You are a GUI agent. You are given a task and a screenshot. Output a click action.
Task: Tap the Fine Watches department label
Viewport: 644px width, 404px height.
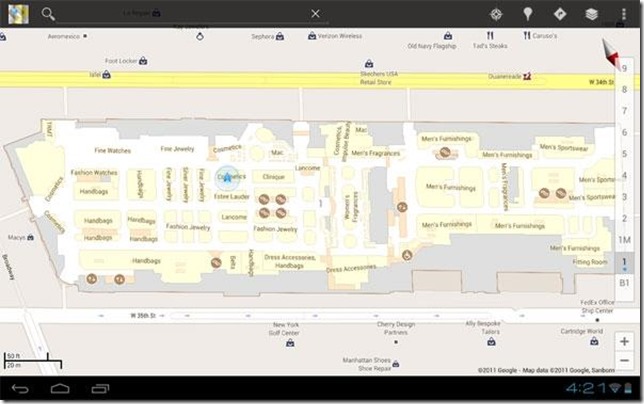coord(113,151)
